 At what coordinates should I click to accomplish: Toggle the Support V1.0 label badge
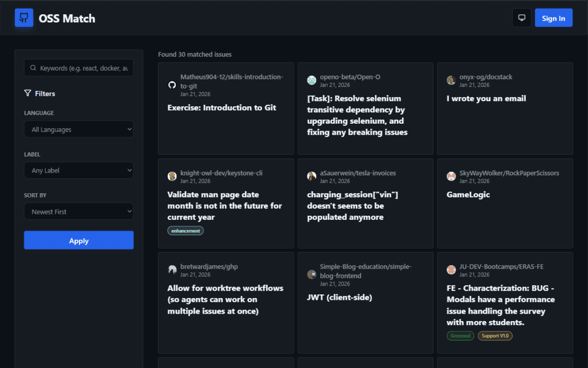495,335
